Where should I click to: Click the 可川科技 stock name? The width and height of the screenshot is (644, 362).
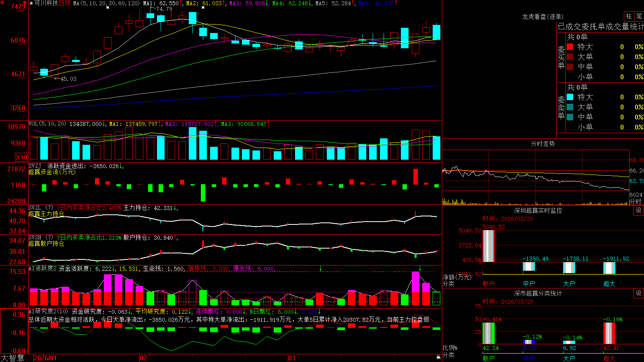pos(46,3)
